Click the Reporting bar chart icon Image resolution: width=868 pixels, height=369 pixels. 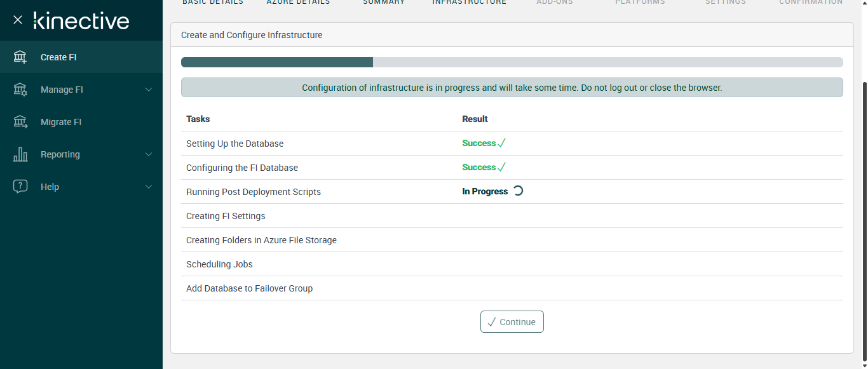click(20, 154)
